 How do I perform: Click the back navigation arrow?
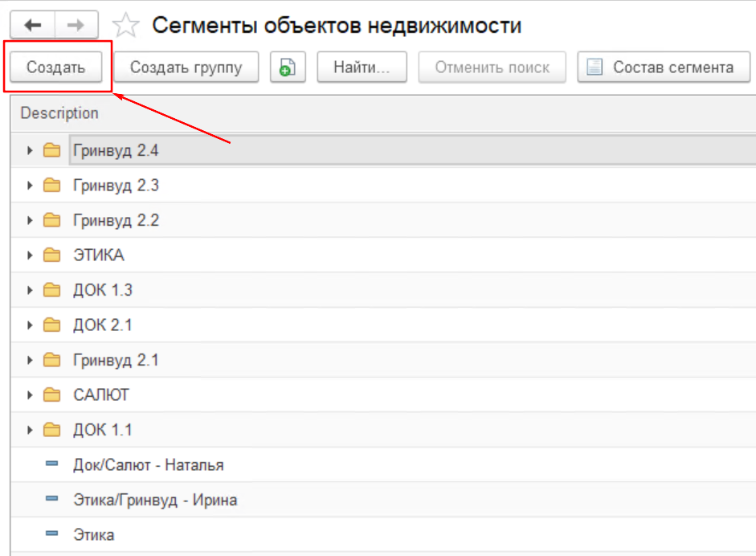point(34,26)
